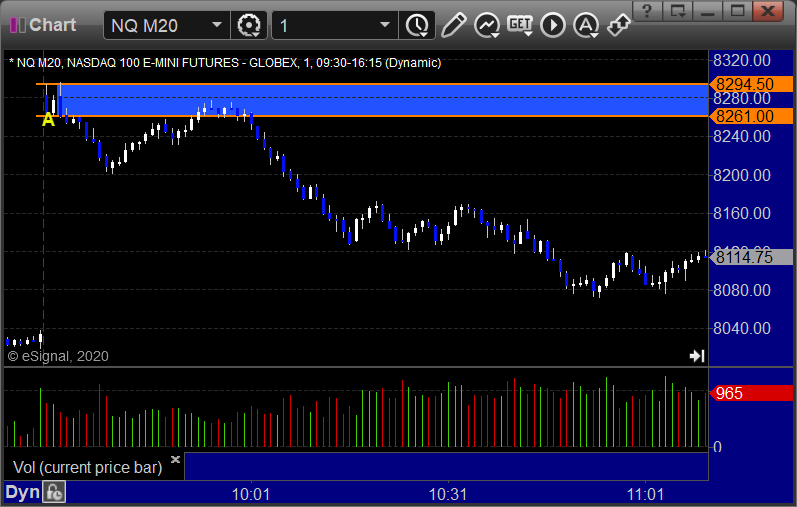
Task: Select the Vol (current price bar) tab
Action: click(x=87, y=467)
